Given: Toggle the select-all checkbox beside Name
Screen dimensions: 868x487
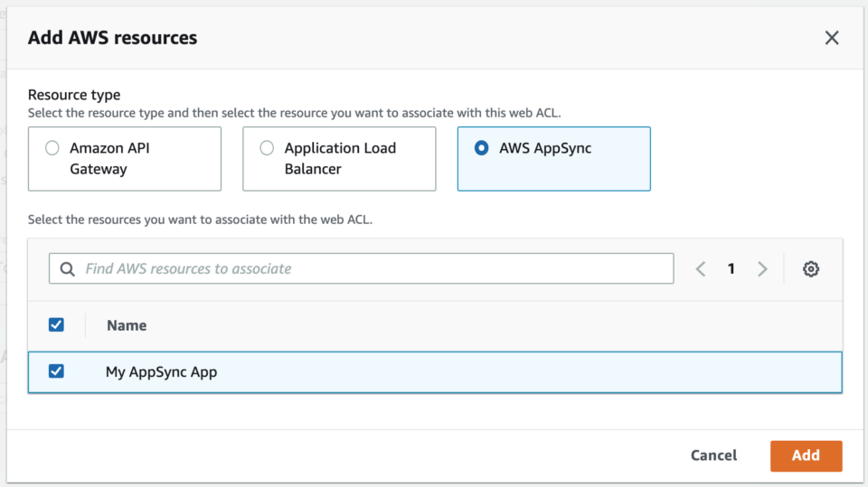Looking at the screenshot, I should pyautogui.click(x=56, y=325).
